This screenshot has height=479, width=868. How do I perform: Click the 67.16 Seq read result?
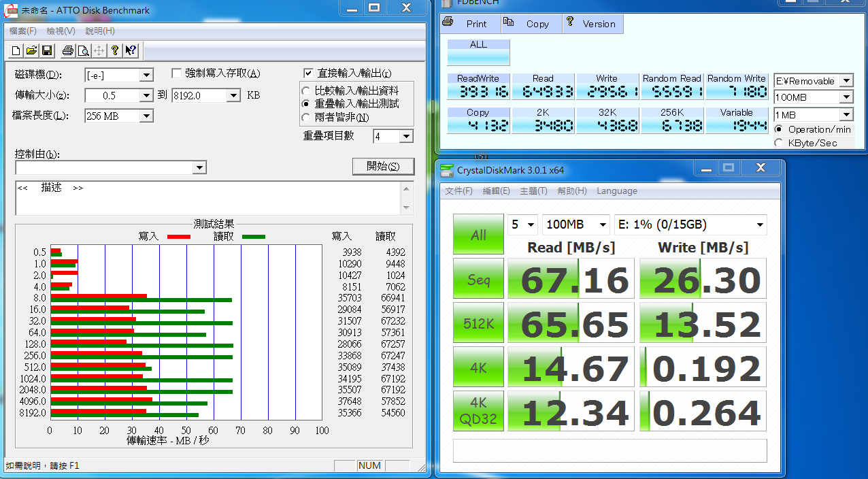click(x=571, y=279)
